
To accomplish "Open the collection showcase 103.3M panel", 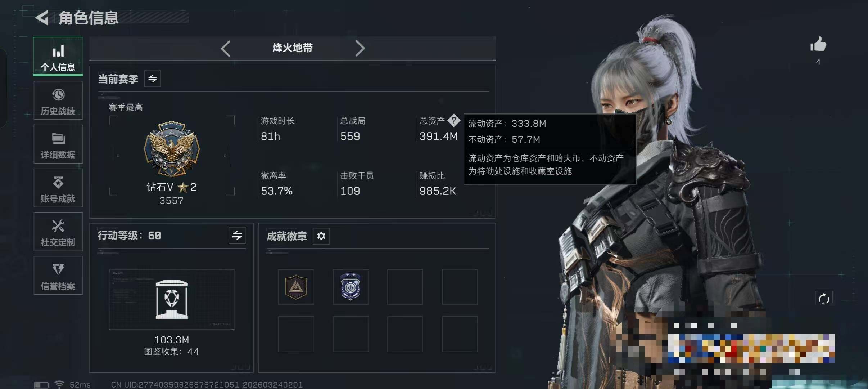I will tap(172, 299).
